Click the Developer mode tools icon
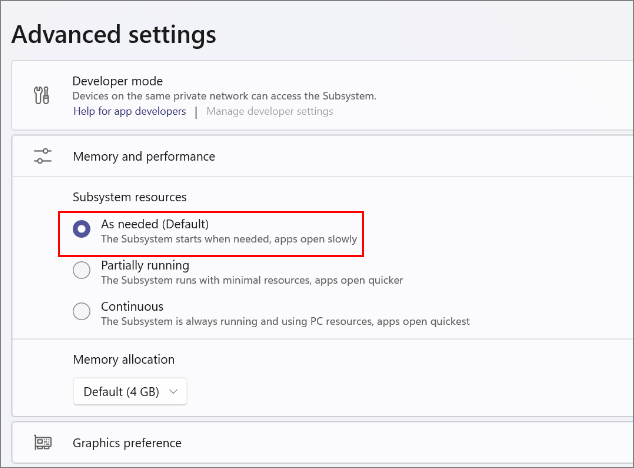This screenshot has width=634, height=468. (42, 95)
